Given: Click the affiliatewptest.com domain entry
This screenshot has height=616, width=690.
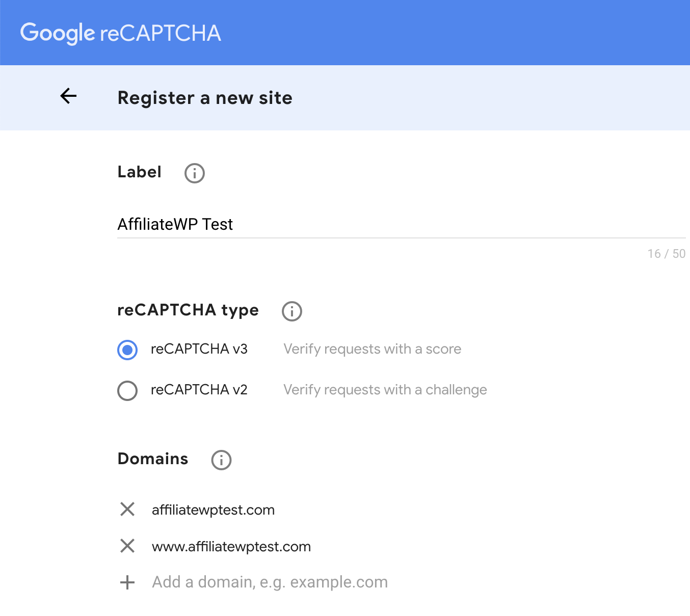Looking at the screenshot, I should click(214, 510).
